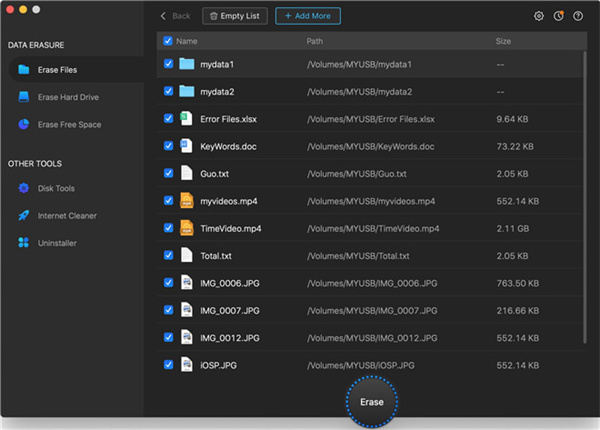Open Erase Free Space tool
Image resolution: width=600 pixels, height=430 pixels.
pos(69,125)
